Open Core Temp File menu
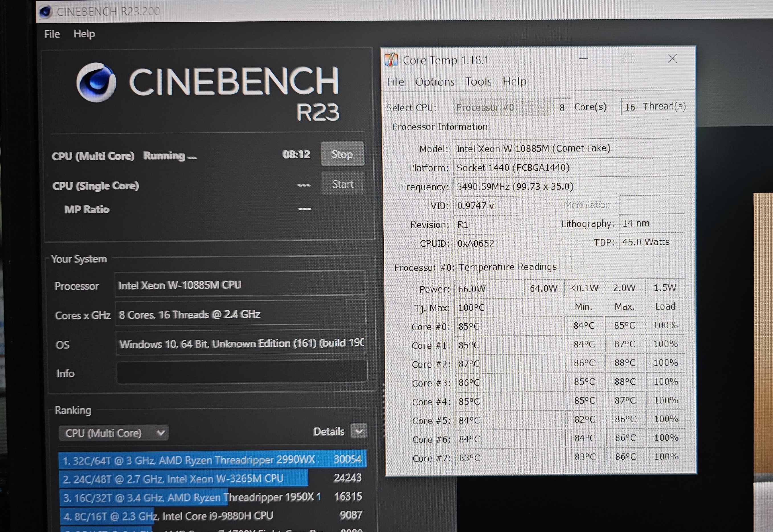 click(x=396, y=82)
